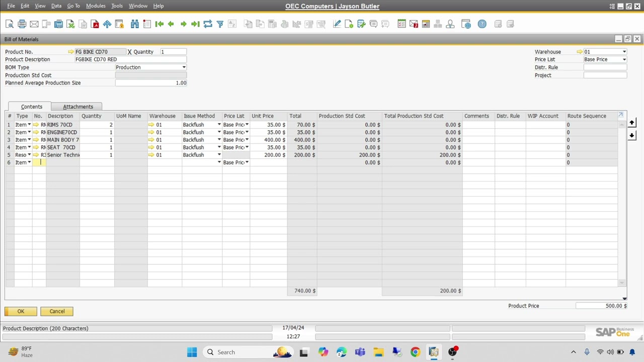
Task: Open header Warehouse 01 dropdown
Action: pos(624,52)
